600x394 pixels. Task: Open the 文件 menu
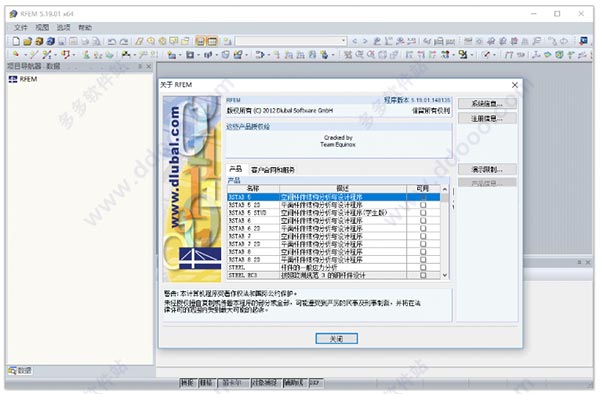(x=21, y=28)
